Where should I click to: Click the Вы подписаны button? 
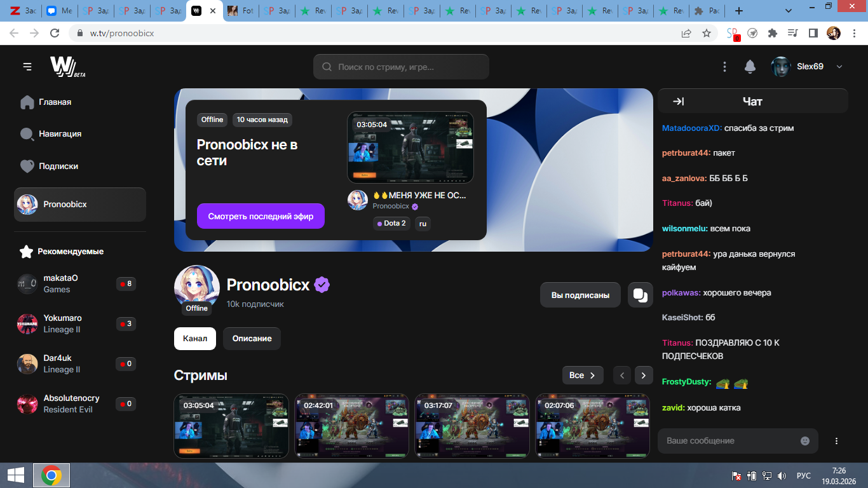[581, 295]
